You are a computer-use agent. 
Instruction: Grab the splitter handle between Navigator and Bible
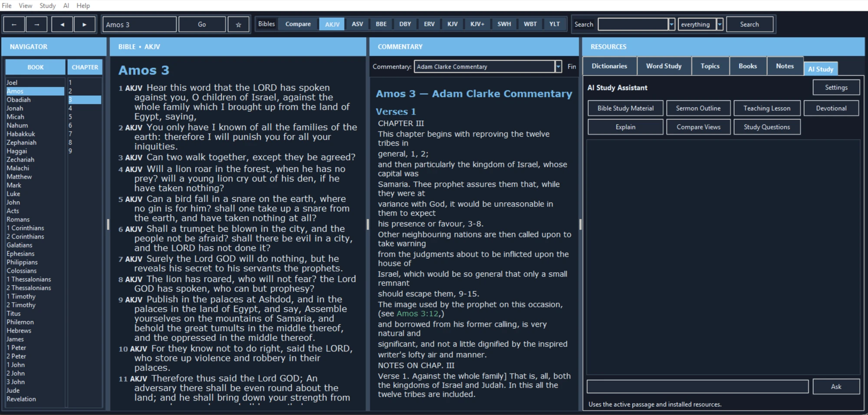coord(108,224)
